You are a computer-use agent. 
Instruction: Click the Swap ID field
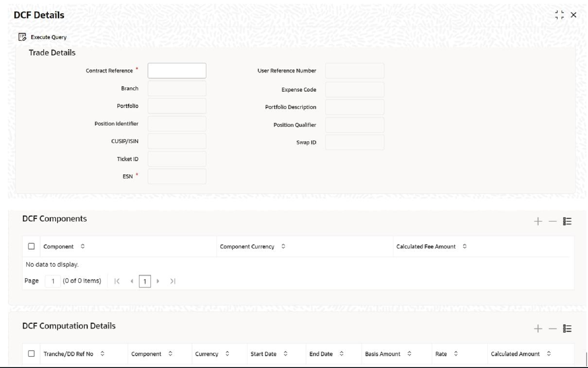(355, 142)
